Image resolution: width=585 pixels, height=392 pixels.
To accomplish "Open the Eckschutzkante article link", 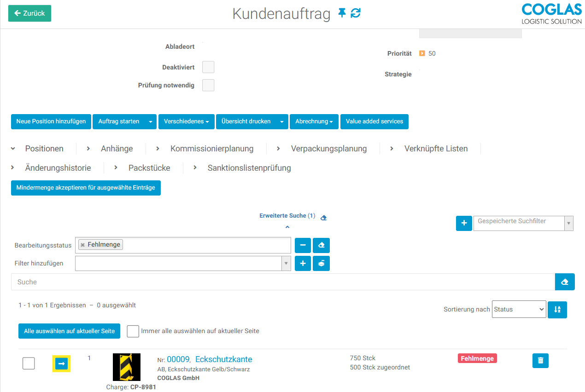I will [223, 359].
